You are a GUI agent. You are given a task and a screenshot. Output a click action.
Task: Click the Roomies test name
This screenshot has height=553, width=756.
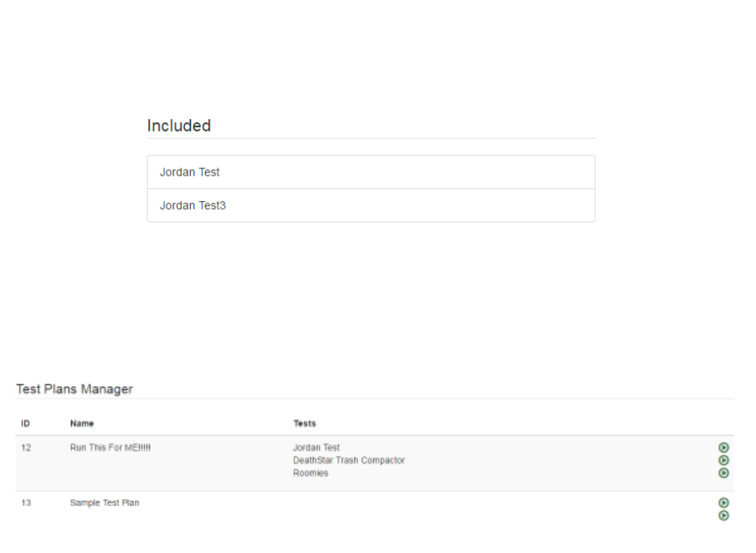point(310,473)
